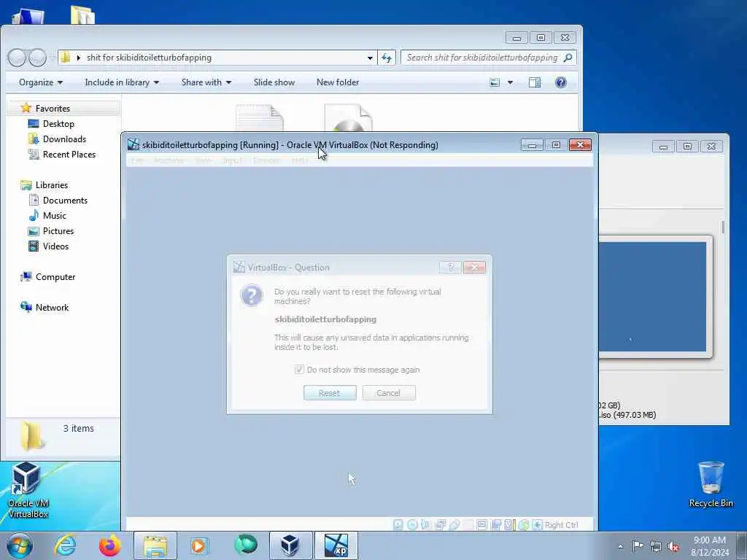Click the USB status icon in VM status bar

[454, 525]
